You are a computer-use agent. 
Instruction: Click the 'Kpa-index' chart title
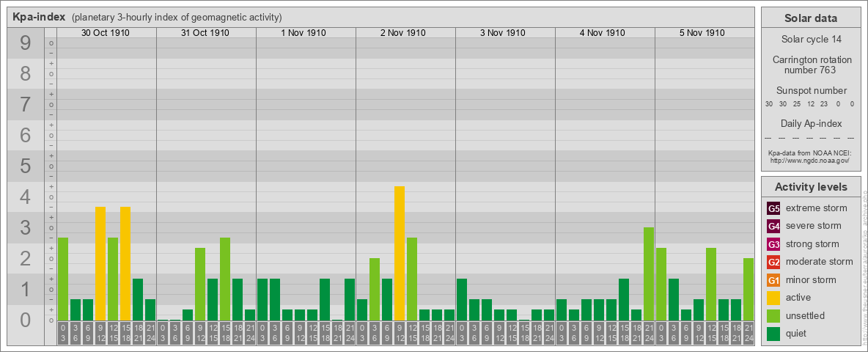39,17
